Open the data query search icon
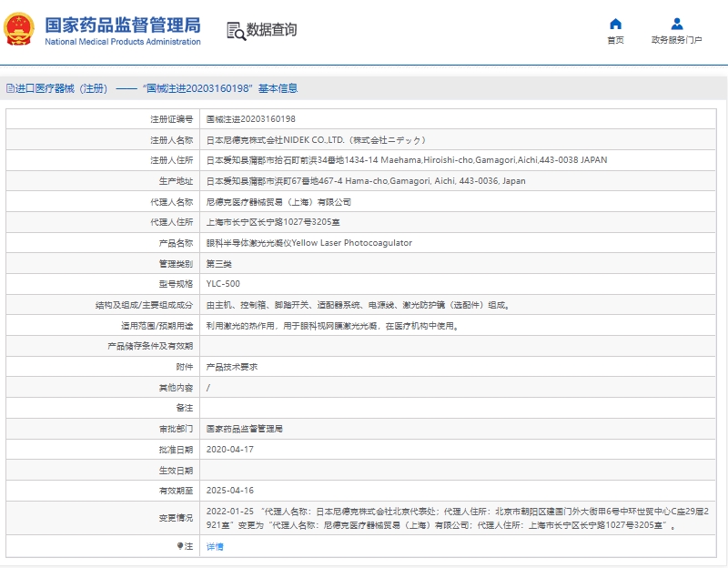This screenshot has width=728, height=568. 236,31
